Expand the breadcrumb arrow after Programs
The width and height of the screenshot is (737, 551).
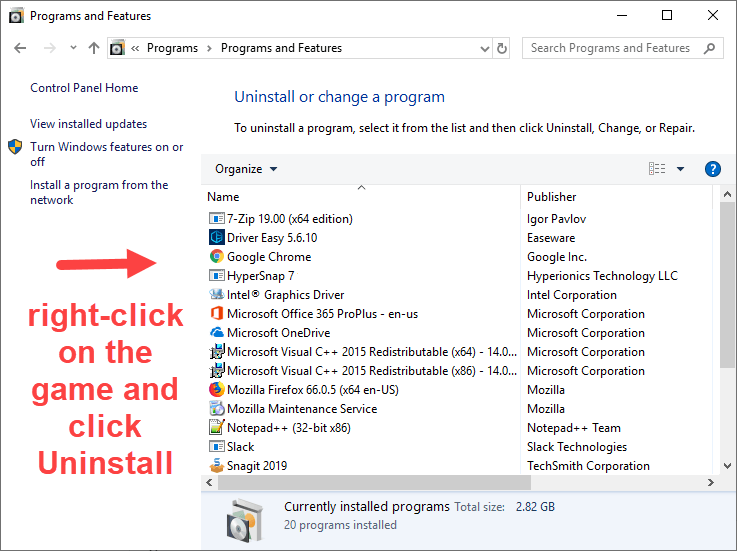point(209,48)
